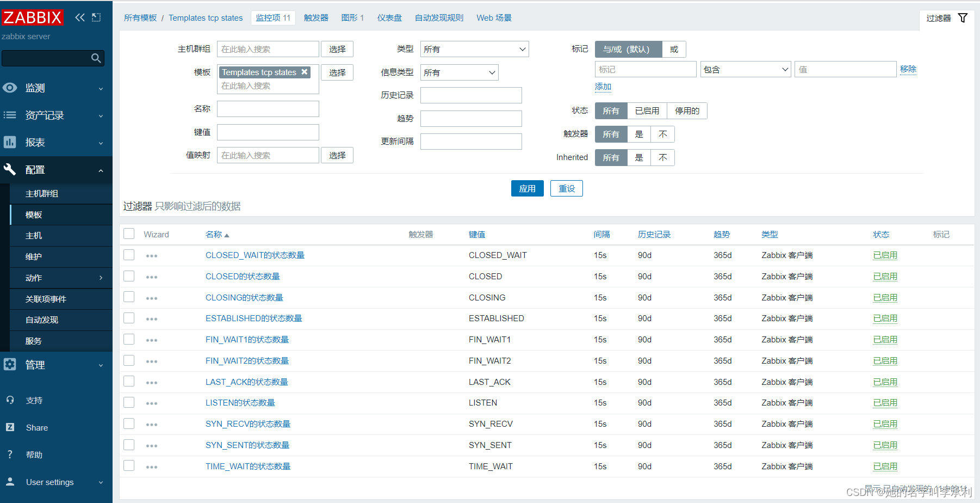The height and width of the screenshot is (503, 980).
Task: Switch to the 触发器 triggers tab
Action: [316, 17]
